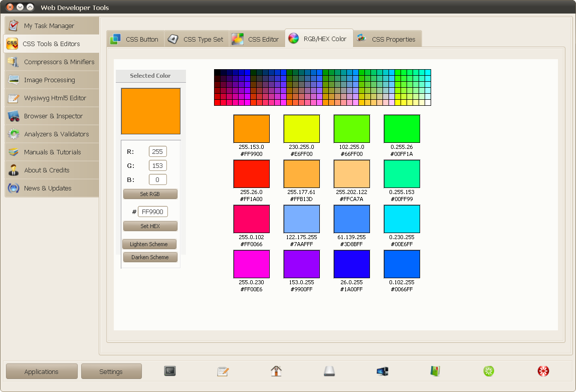The width and height of the screenshot is (576, 392).
Task: Focus the B value input field
Action: click(x=157, y=179)
